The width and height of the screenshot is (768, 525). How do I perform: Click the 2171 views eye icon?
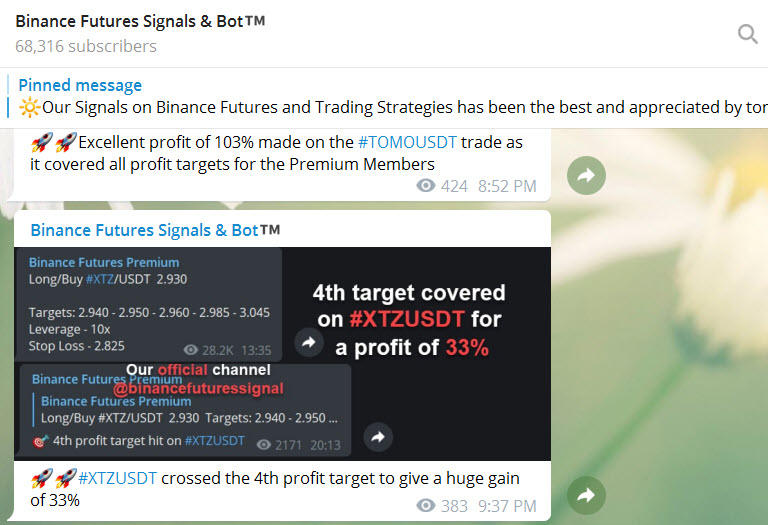[264, 444]
